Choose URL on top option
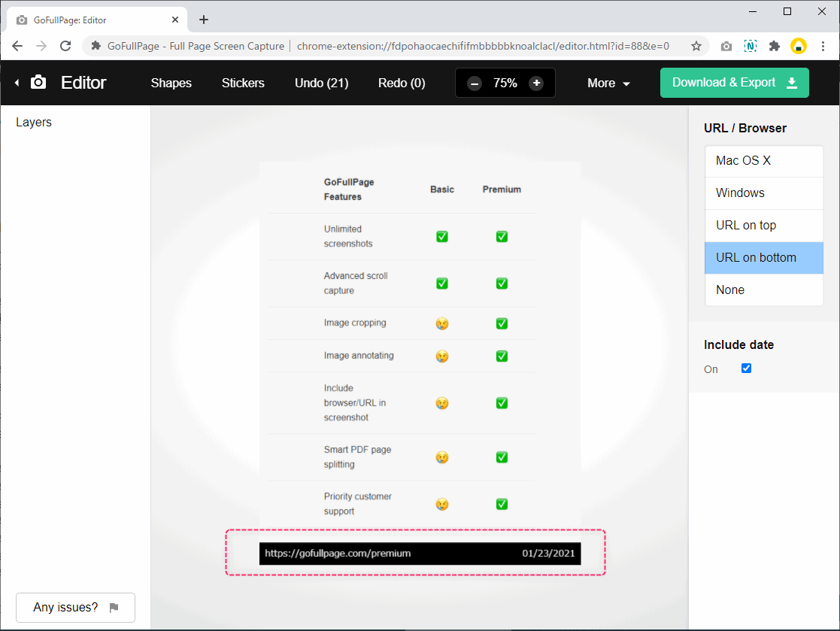The width and height of the screenshot is (840, 631). click(763, 226)
